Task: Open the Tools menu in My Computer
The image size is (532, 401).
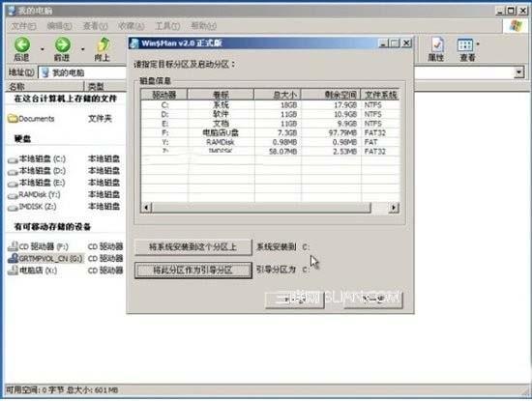Action: 167,26
